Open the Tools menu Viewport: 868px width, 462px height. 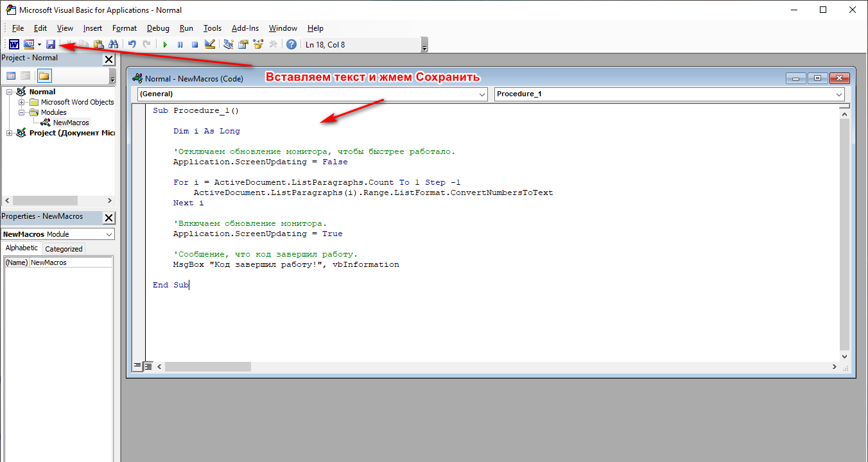[x=213, y=28]
